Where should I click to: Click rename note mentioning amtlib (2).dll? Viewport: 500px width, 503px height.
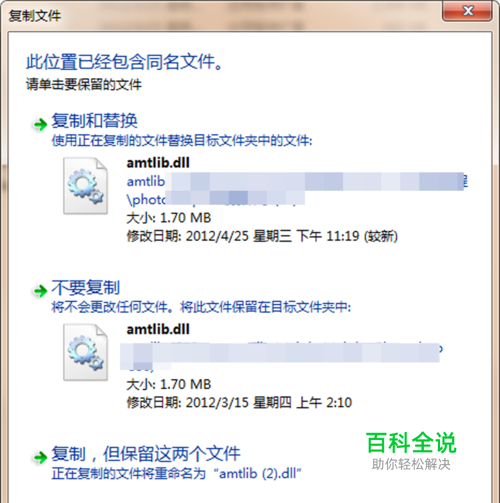[177, 473]
